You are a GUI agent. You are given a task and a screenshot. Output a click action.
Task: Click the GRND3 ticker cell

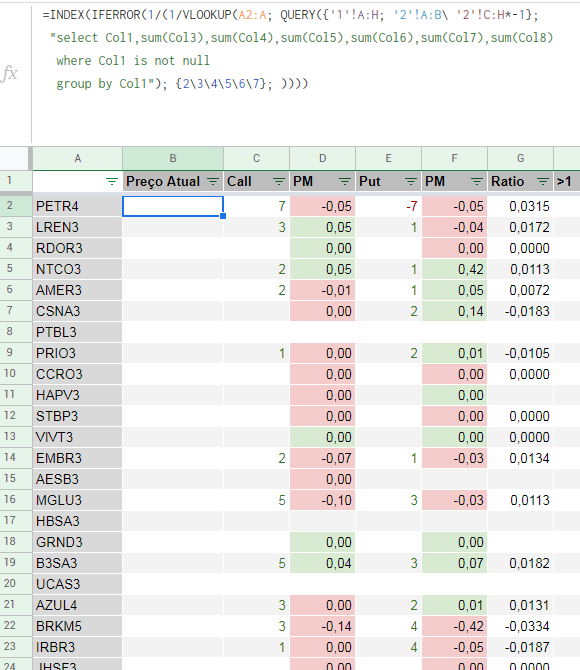pyautogui.click(x=77, y=542)
